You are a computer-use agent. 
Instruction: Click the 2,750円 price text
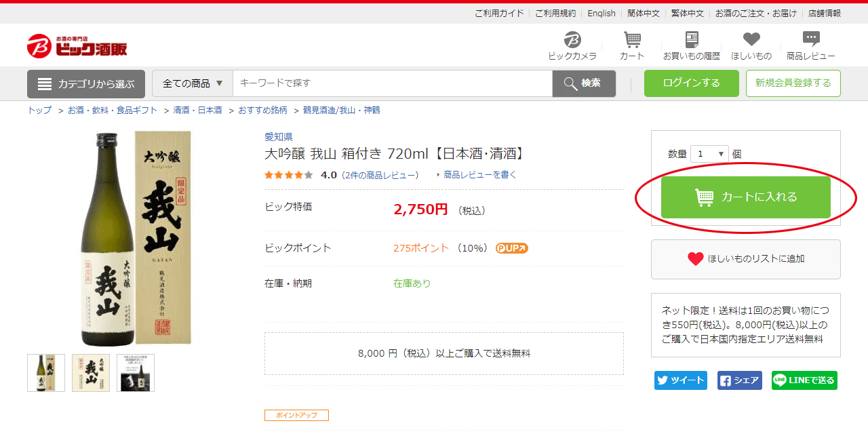[x=420, y=210]
